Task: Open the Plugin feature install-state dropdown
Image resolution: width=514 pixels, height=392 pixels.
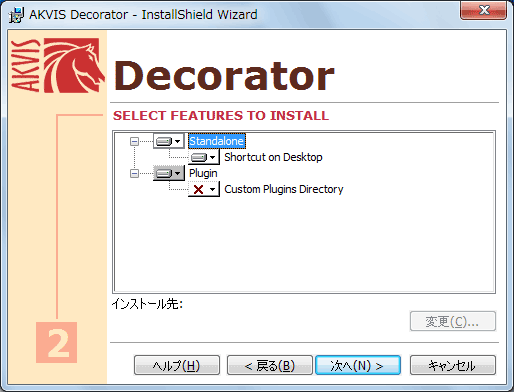Action: tap(169, 173)
